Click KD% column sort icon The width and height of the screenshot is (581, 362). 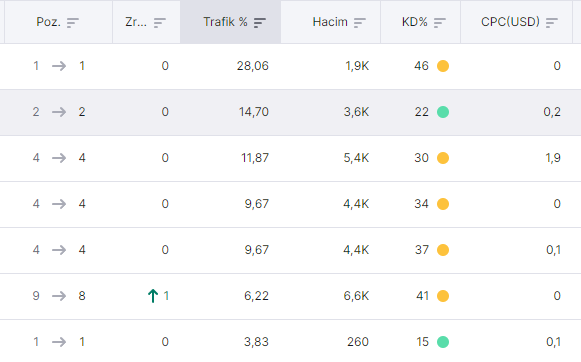tap(440, 23)
